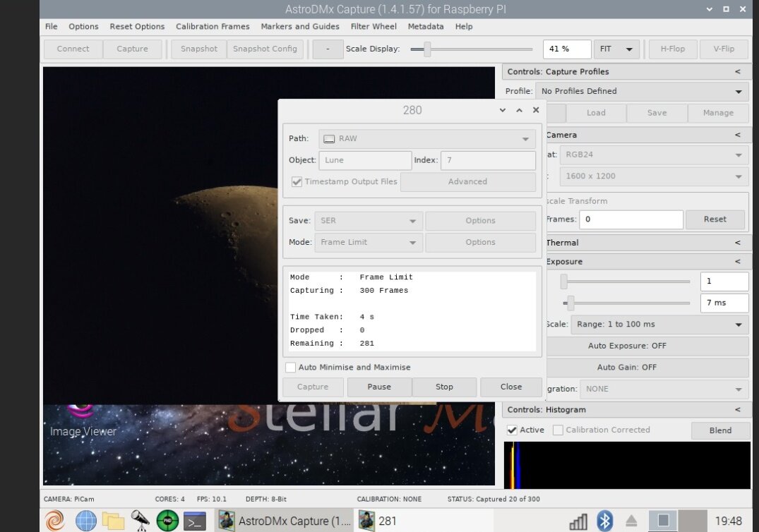Open the Markers and Guides menu
Viewport: 759px width, 532px height.
(300, 27)
